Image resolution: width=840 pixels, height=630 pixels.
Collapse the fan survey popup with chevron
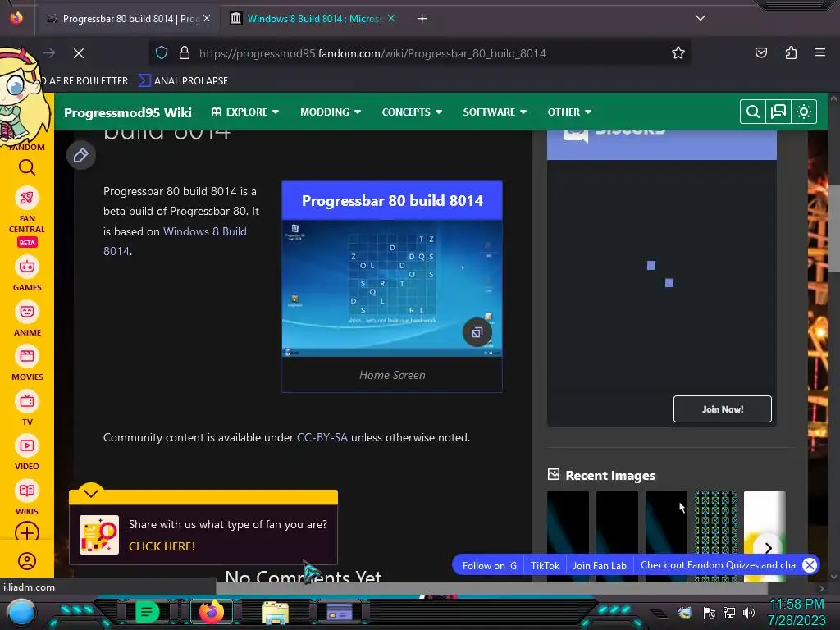(91, 492)
